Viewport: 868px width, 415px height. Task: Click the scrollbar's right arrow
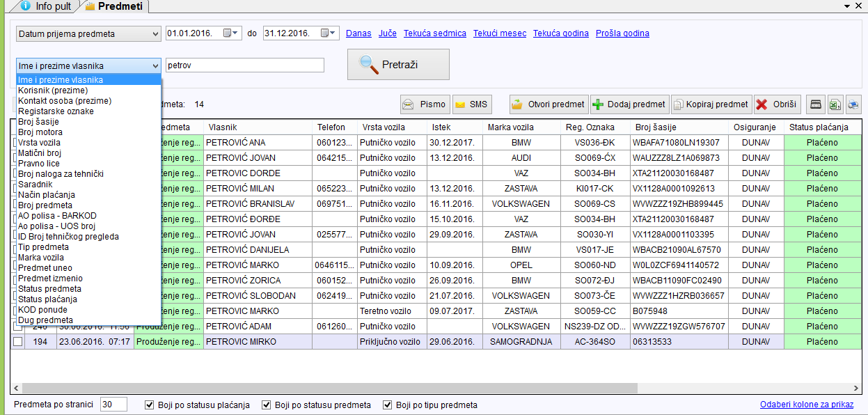[x=858, y=388]
